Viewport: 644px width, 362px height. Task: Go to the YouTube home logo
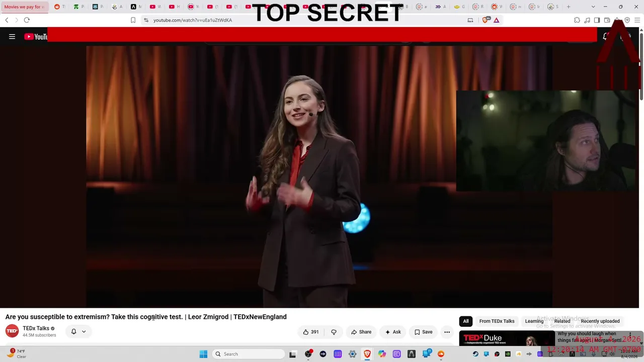[x=36, y=37]
